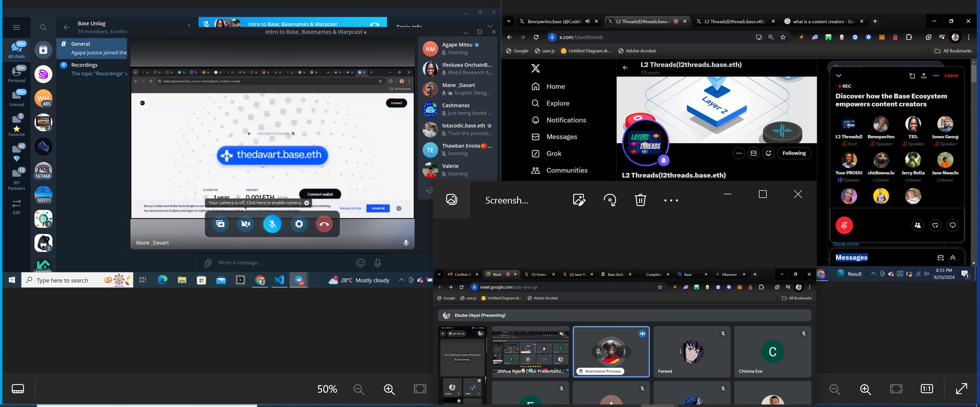Send a reaction in the X Space
This screenshot has height=407, width=980.
935,225
